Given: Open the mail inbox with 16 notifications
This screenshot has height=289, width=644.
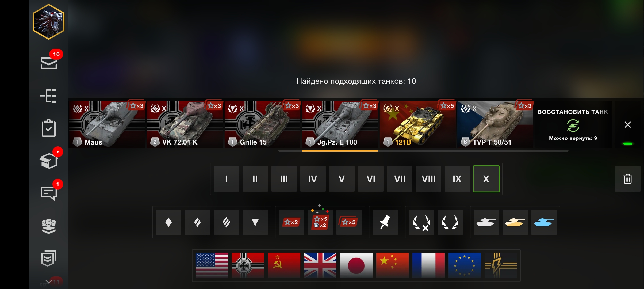Looking at the screenshot, I should 49,63.
